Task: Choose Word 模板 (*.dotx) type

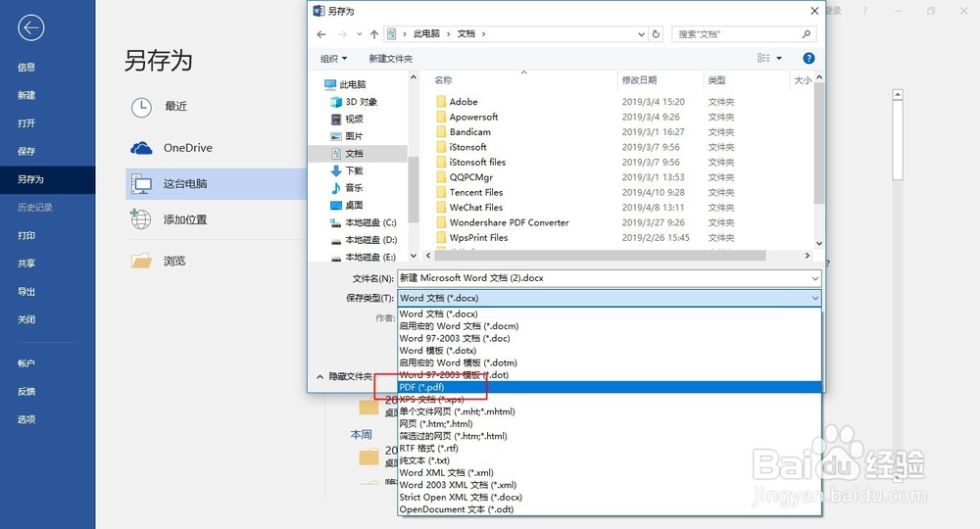Action: pos(610,351)
